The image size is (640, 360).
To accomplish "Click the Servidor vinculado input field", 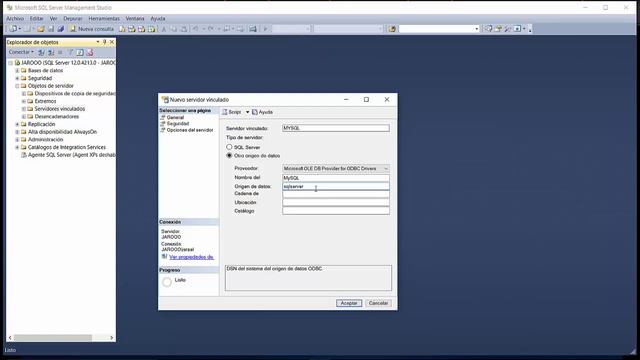I will [336, 128].
